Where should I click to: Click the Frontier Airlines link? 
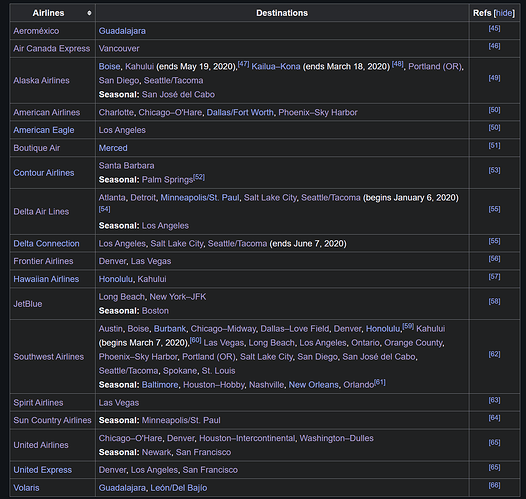pyautogui.click(x=43, y=261)
